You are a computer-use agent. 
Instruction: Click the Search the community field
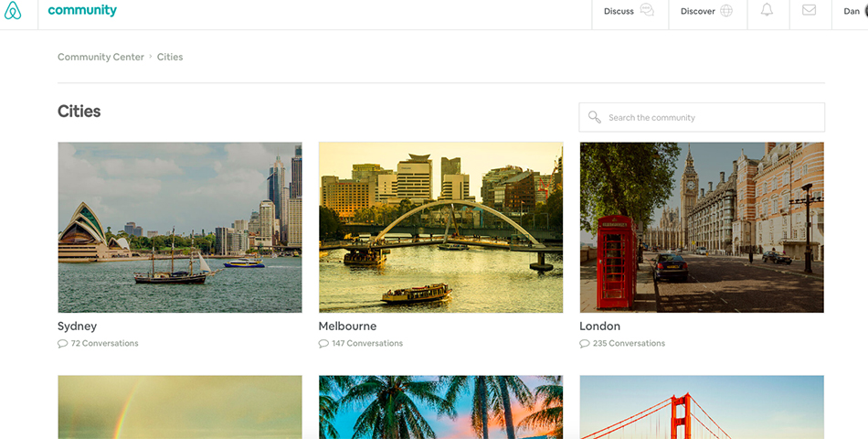pyautogui.click(x=702, y=117)
